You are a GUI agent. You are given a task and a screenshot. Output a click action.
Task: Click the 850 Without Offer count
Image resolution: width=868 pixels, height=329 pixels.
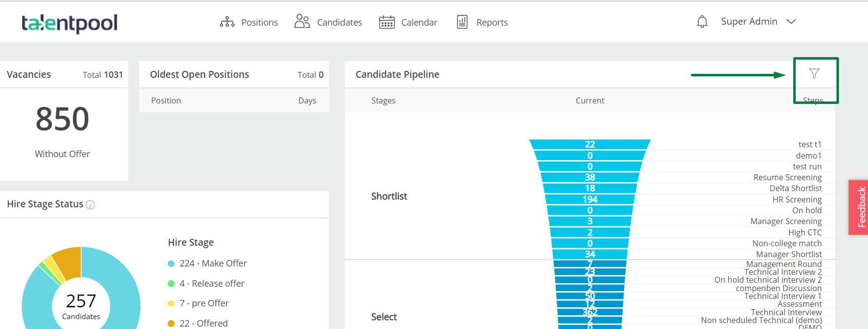[62, 119]
